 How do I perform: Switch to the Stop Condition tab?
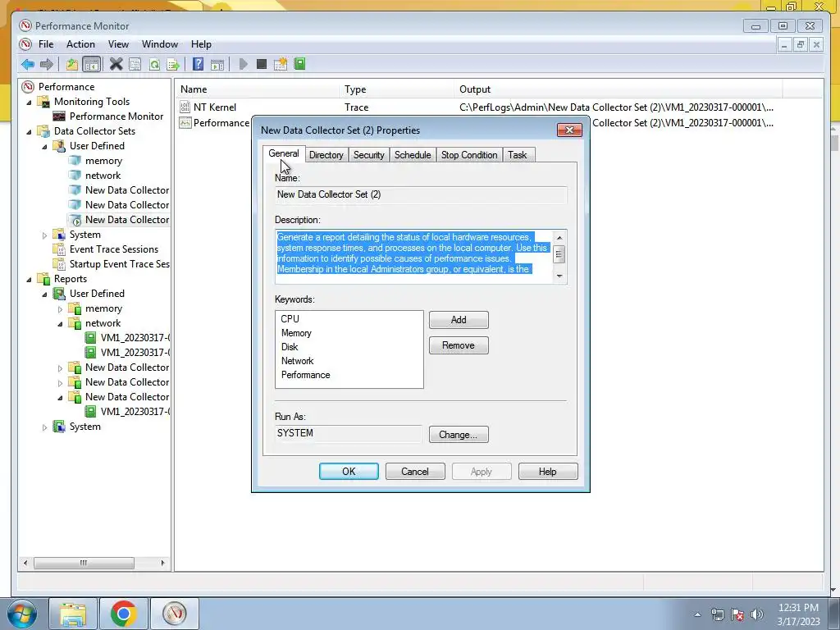click(469, 155)
